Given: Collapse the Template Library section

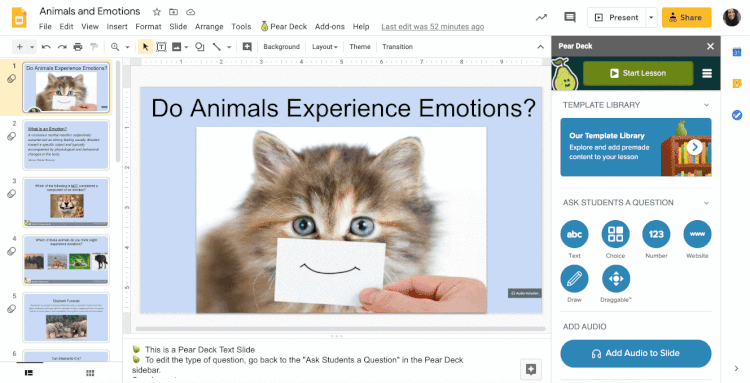Looking at the screenshot, I should coord(706,105).
